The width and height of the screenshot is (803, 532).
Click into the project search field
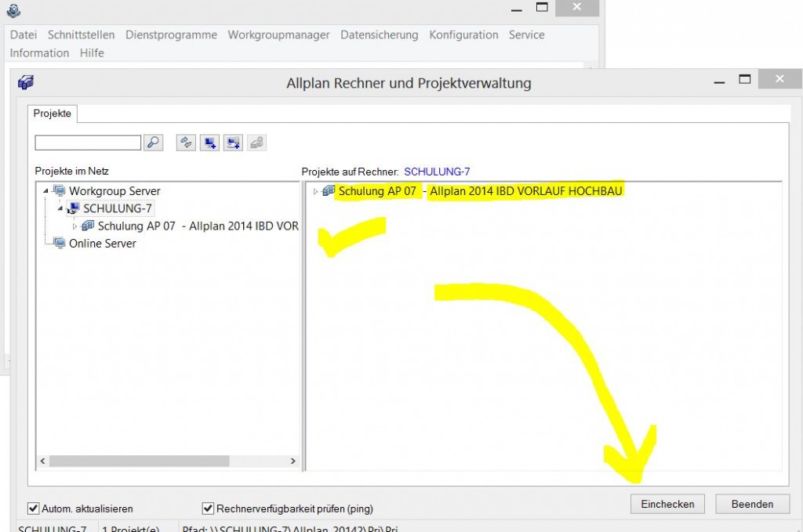(88, 143)
